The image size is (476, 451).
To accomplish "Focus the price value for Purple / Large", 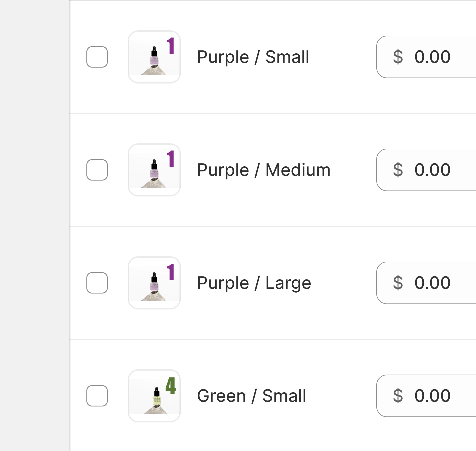I will (x=432, y=283).
